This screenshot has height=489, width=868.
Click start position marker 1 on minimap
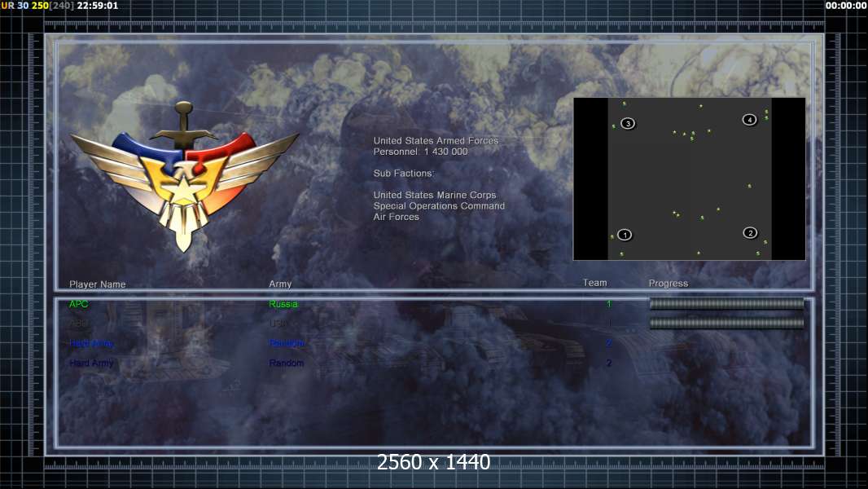[625, 235]
